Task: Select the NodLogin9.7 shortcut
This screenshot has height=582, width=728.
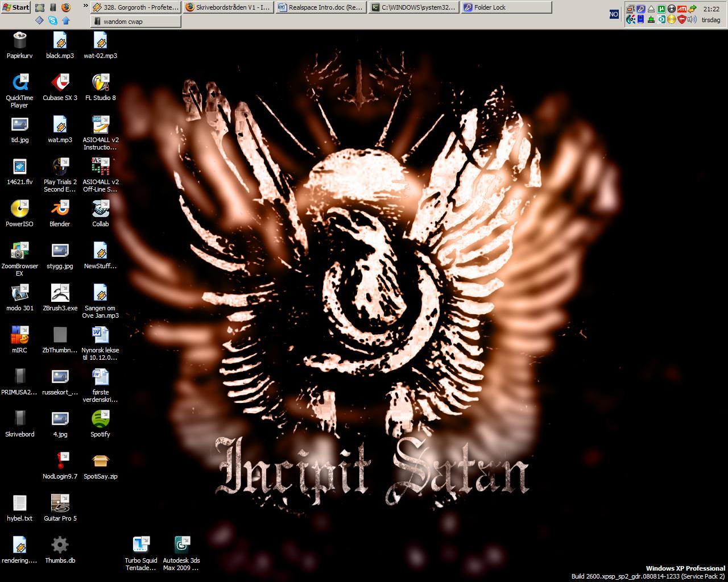Action: tap(60, 466)
